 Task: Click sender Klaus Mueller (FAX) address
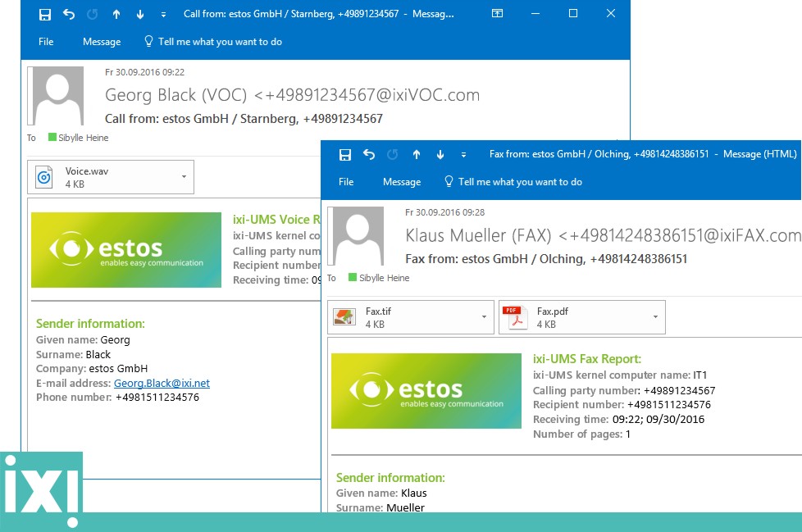[603, 235]
